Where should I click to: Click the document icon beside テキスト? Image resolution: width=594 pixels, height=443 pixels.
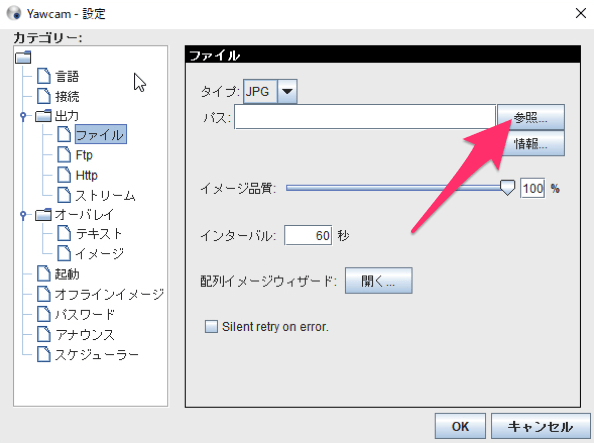(x=64, y=233)
